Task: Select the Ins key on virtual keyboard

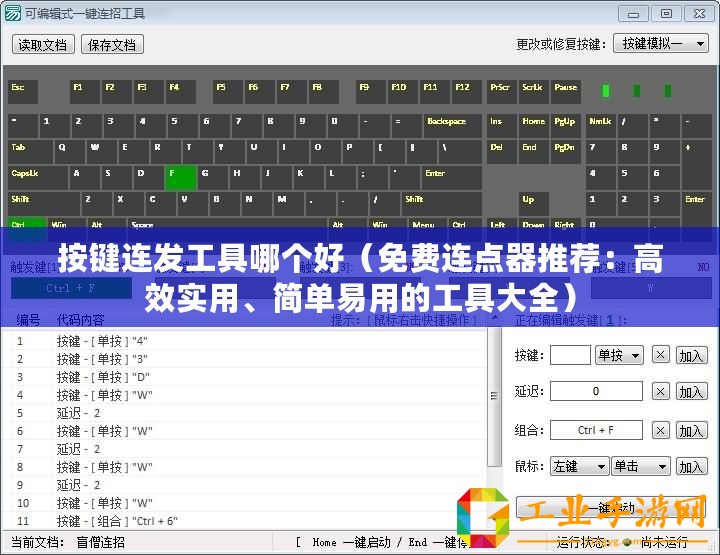Action: (x=502, y=126)
